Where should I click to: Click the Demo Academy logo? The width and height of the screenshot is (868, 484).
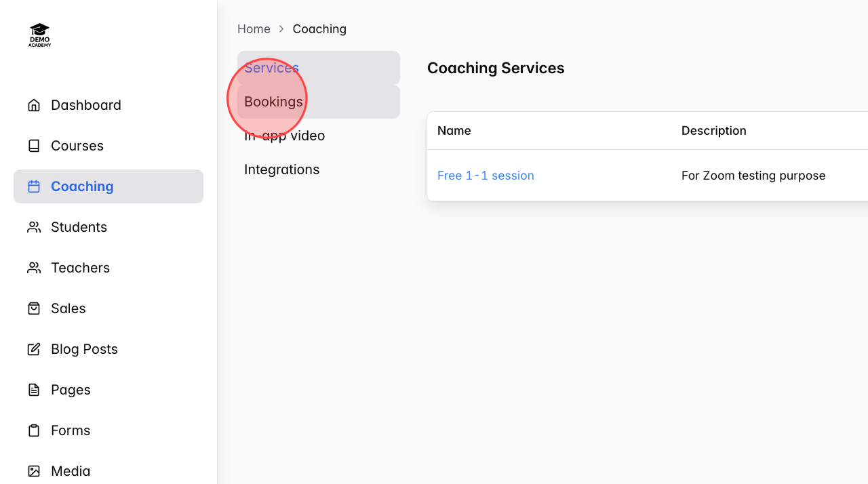(x=40, y=35)
